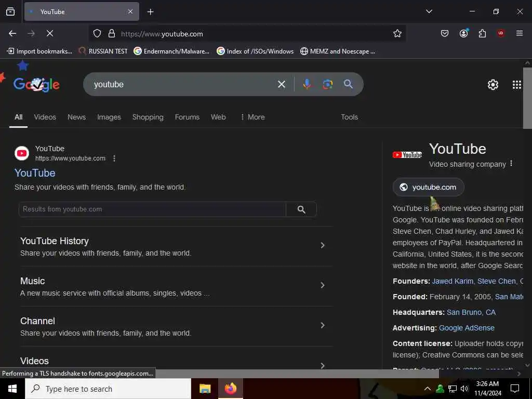
Task: Switch to Shopping results tab
Action: click(148, 117)
